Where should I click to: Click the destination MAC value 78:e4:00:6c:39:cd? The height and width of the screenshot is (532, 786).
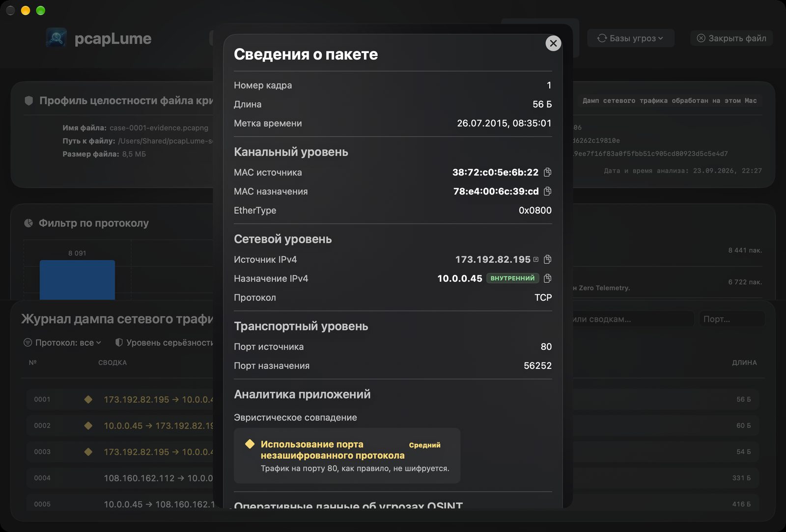coord(496,191)
